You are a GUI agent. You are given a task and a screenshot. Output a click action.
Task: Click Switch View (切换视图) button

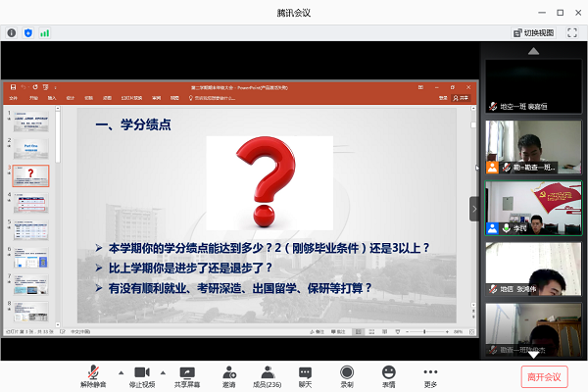pyautogui.click(x=533, y=32)
